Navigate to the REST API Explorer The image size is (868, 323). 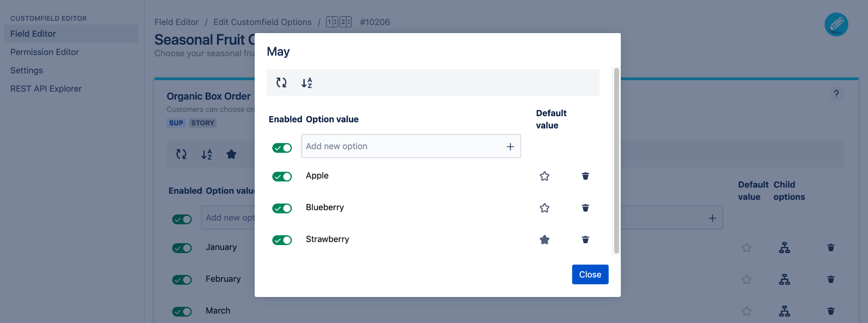click(46, 88)
